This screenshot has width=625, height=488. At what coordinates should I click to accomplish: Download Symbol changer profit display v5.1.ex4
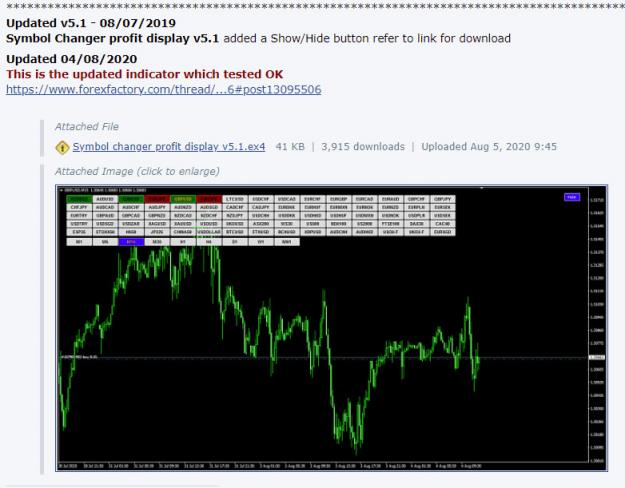point(169,147)
